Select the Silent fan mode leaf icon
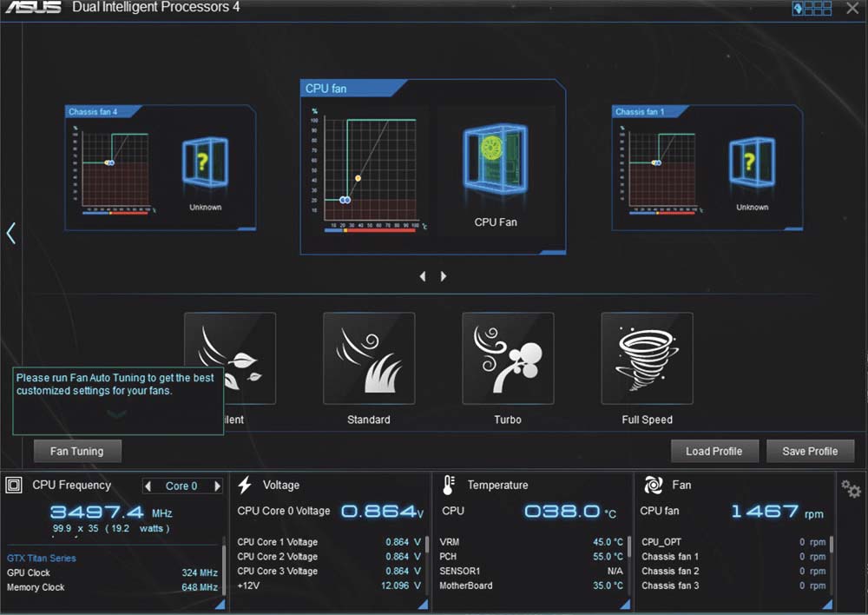Screen dimensions: 868x615 tap(230, 359)
